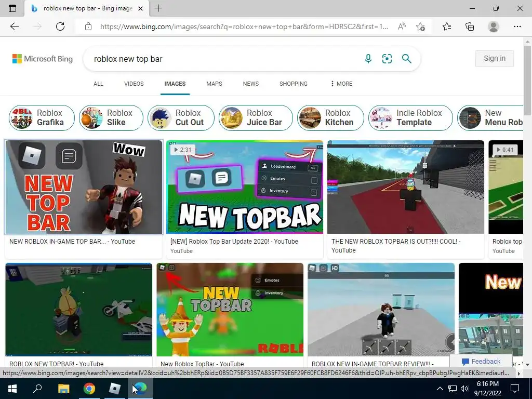Image resolution: width=532 pixels, height=399 pixels.
Task: Switch to the MAPS tab
Action: (214, 84)
